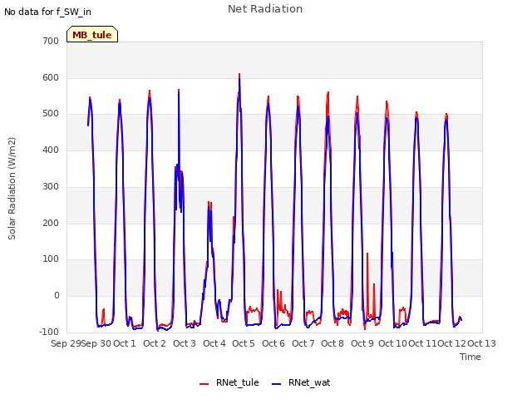Click the Oct 7 x-axis date label
This screenshot has height=399, width=532.
point(303,343)
